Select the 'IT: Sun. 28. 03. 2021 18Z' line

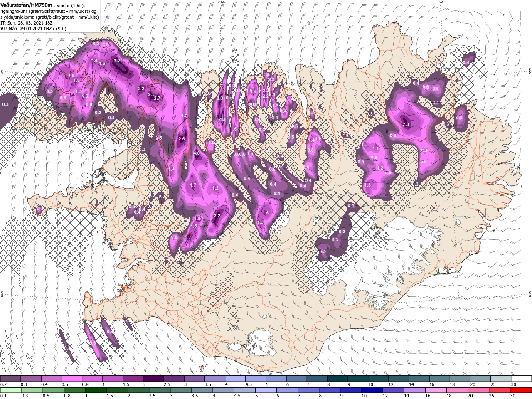tap(27, 23)
